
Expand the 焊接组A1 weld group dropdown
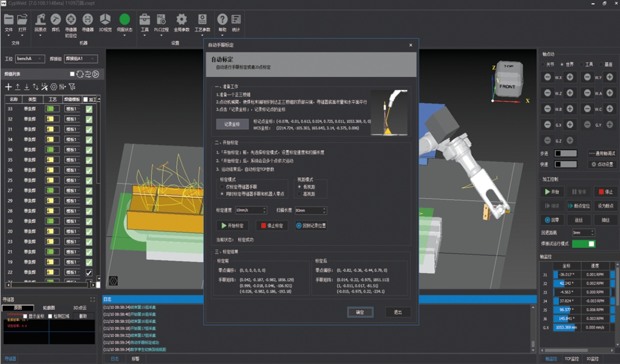(81, 59)
